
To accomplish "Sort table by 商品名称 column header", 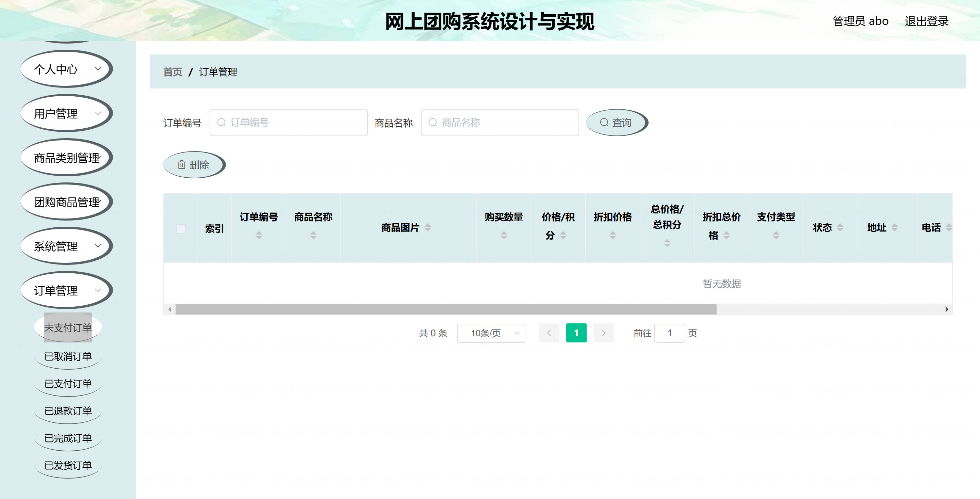I will point(313,235).
